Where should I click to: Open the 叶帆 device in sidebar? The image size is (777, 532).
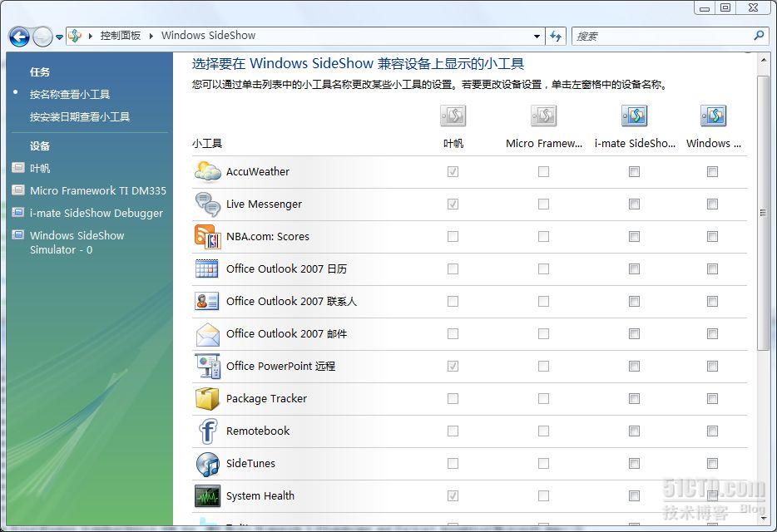[40, 169]
